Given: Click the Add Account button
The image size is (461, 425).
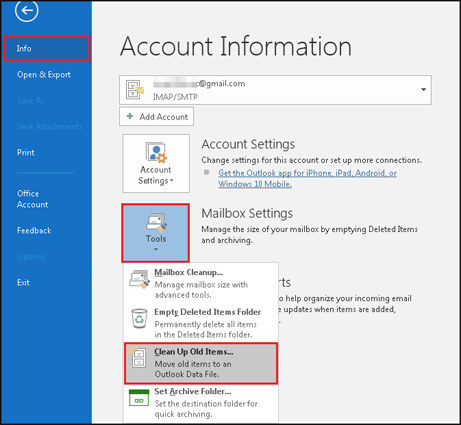Looking at the screenshot, I should (x=156, y=117).
